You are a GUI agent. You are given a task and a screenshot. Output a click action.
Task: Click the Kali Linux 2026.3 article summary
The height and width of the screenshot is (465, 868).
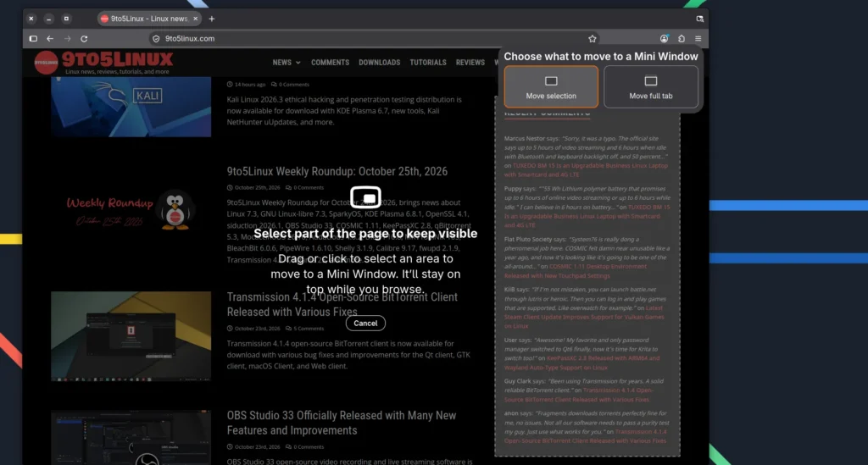tap(344, 111)
